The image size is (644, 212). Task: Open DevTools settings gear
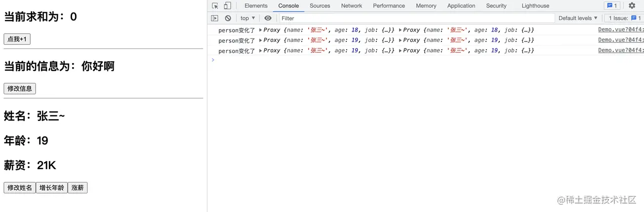pos(632,6)
